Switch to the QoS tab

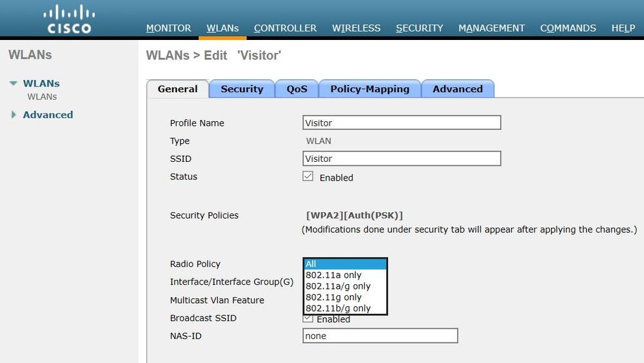(297, 89)
